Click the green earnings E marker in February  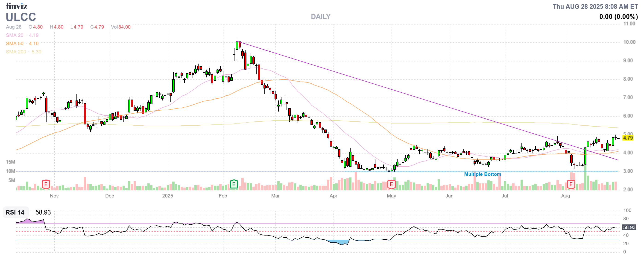[234, 185]
